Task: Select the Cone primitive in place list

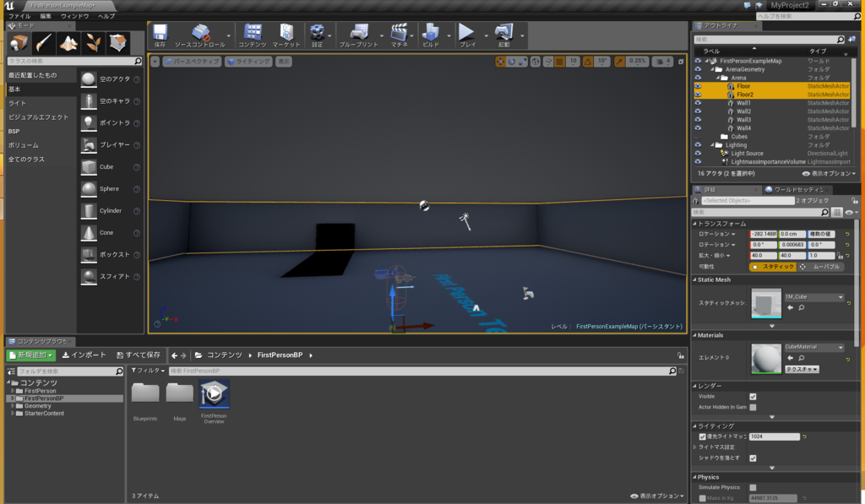Action: click(x=88, y=233)
